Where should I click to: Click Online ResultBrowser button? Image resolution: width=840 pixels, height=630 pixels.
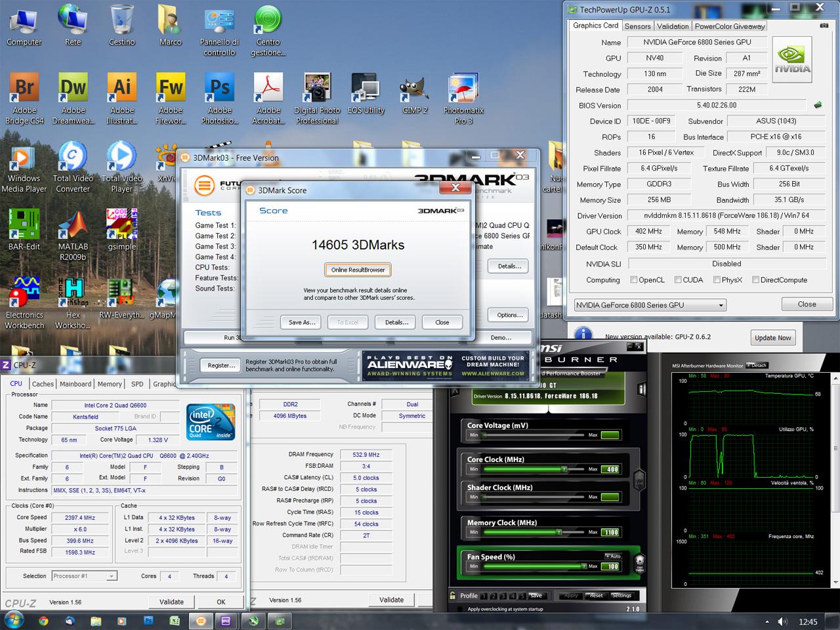pyautogui.click(x=358, y=270)
